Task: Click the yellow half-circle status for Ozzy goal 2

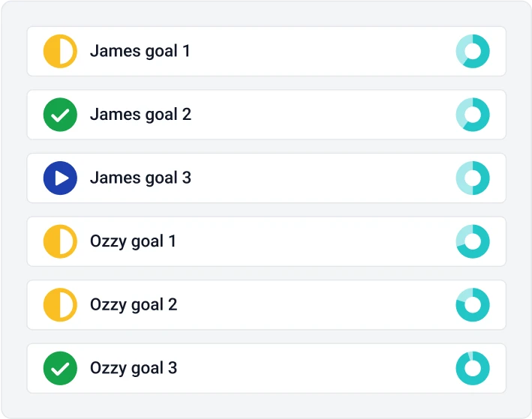Action: [x=60, y=305]
